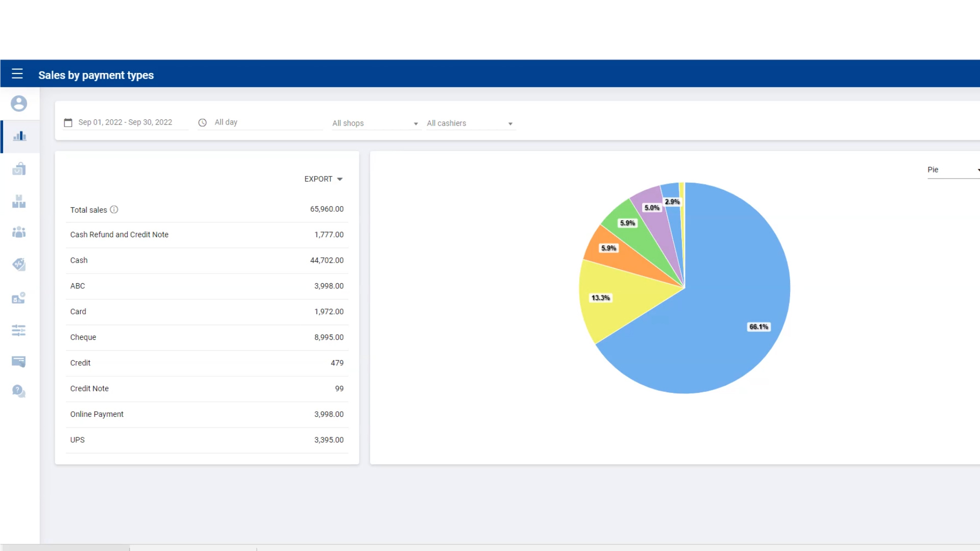Viewport: 980px width, 551px height.
Task: Expand the All cashiers dropdown
Action: click(470, 123)
